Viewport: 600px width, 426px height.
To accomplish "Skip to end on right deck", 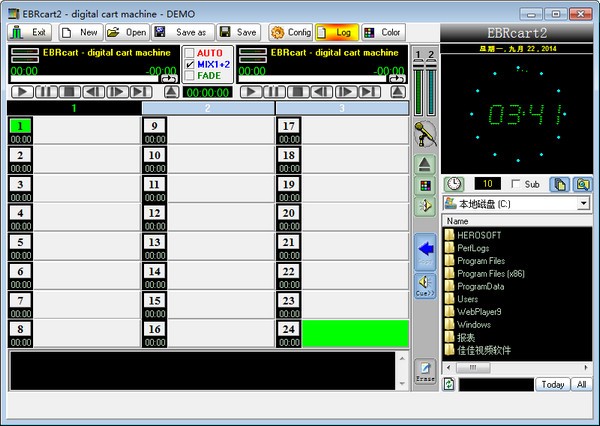I will [370, 92].
